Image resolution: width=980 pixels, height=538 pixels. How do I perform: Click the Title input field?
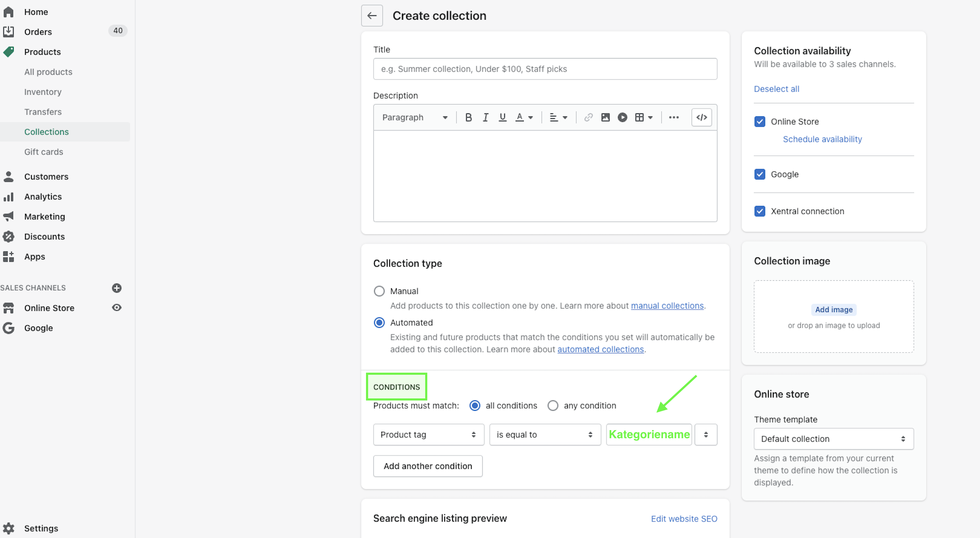(x=545, y=69)
